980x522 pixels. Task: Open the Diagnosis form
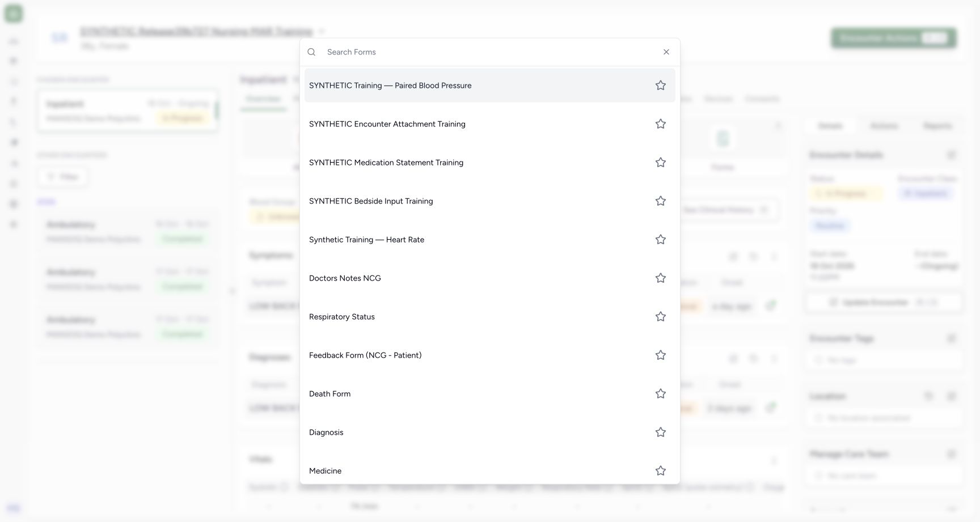pyautogui.click(x=490, y=432)
